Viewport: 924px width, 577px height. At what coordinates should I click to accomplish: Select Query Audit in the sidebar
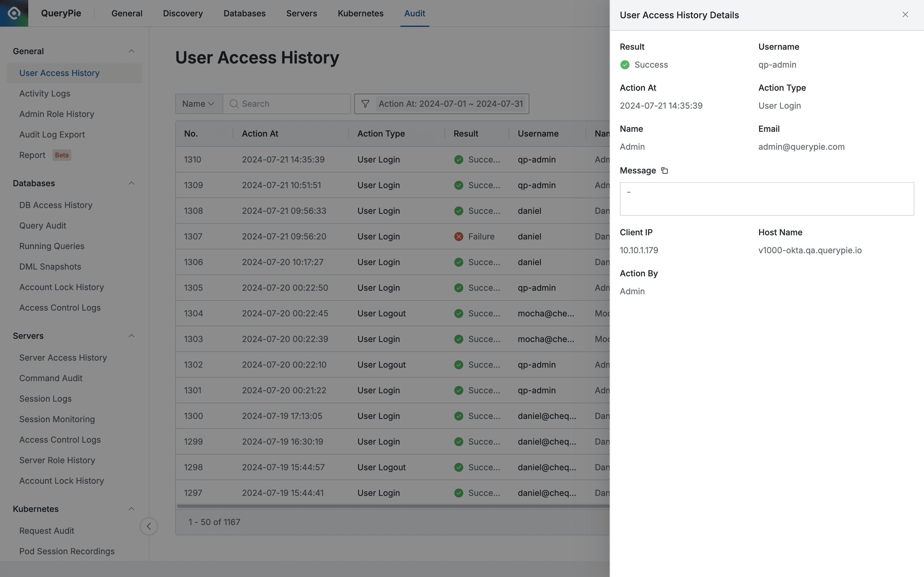(42, 226)
